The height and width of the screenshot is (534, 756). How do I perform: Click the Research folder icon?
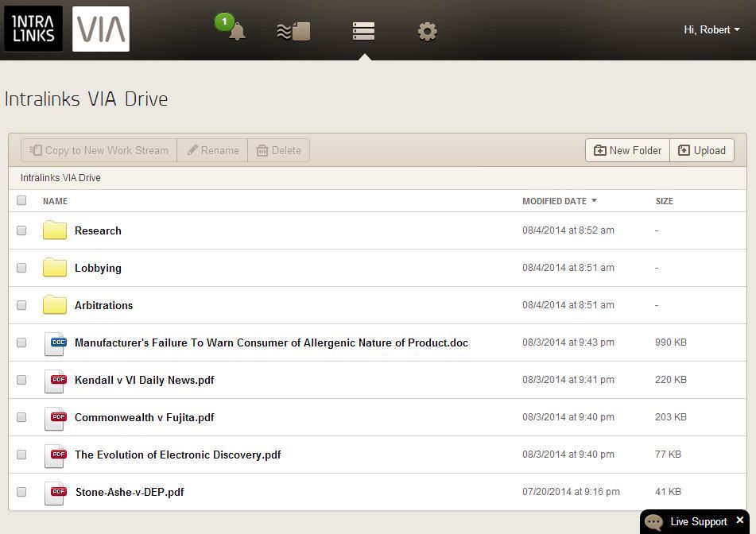[x=55, y=230]
